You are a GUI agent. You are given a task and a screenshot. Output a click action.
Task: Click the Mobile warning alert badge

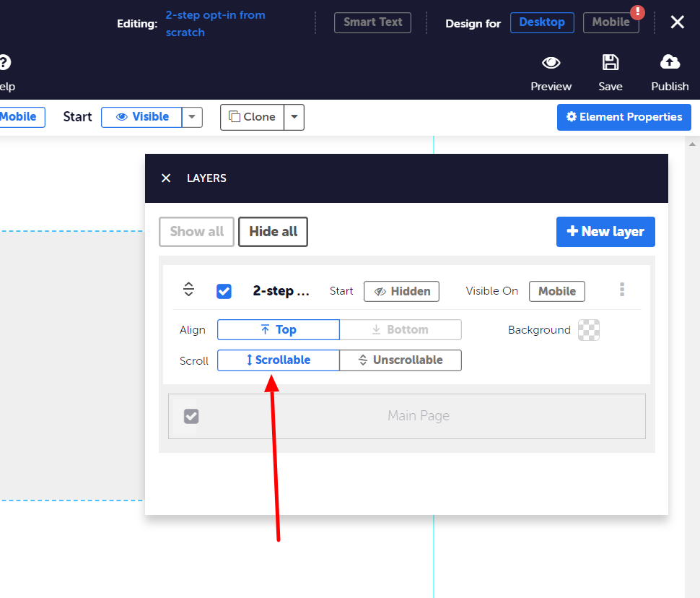point(637,12)
